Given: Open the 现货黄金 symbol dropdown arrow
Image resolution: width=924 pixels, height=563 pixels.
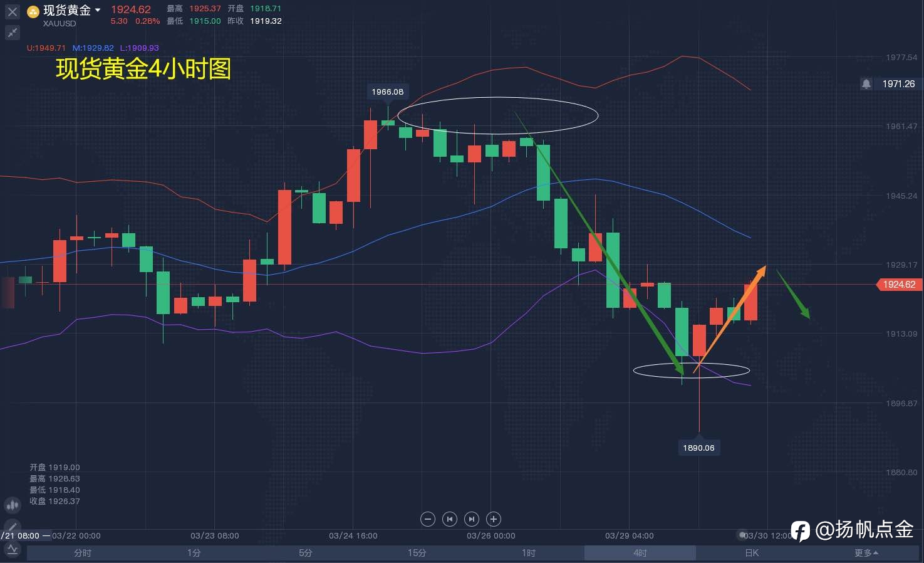Looking at the screenshot, I should tap(98, 10).
